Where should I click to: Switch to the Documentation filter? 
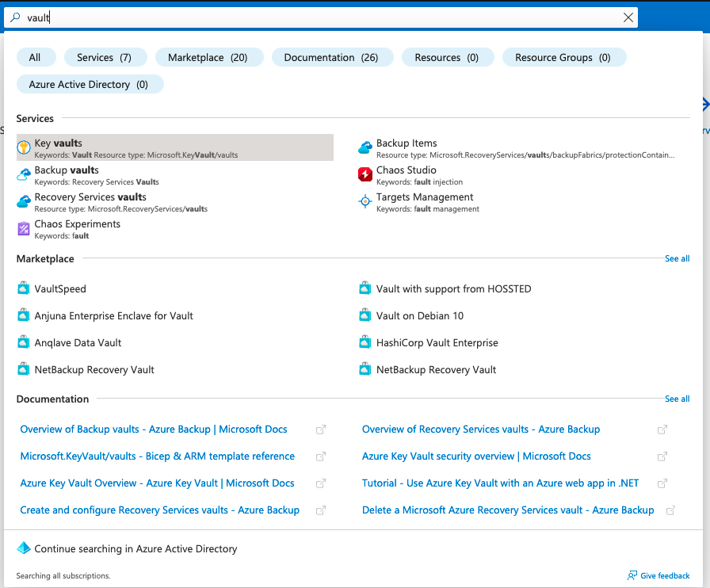click(x=332, y=57)
